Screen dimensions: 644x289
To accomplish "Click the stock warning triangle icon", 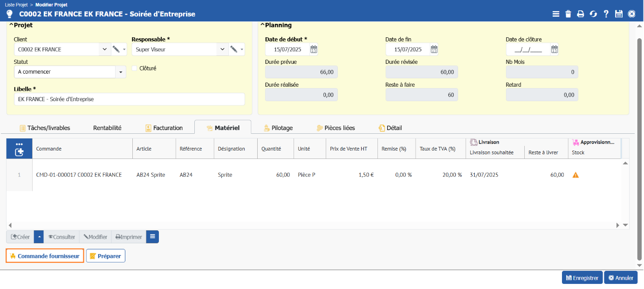I will [575, 175].
